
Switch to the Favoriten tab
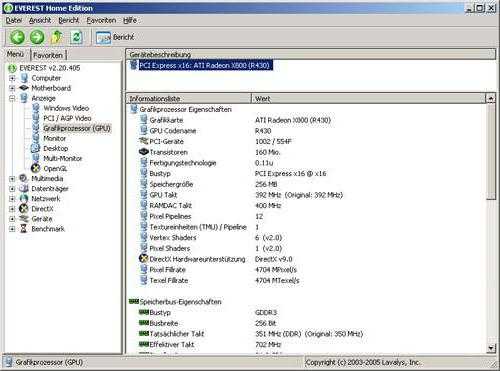(48, 55)
